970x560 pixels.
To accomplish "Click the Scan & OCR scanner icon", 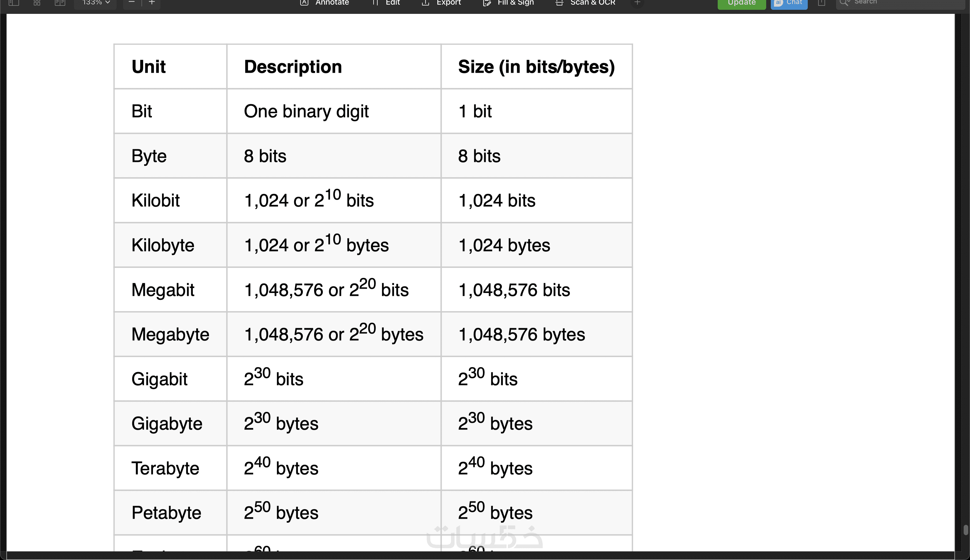I will [x=559, y=3].
